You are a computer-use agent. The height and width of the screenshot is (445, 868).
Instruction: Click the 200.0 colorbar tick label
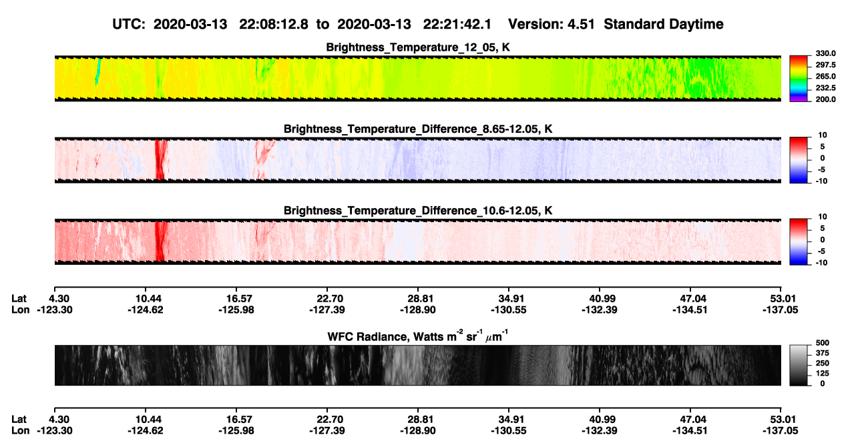[x=826, y=99]
